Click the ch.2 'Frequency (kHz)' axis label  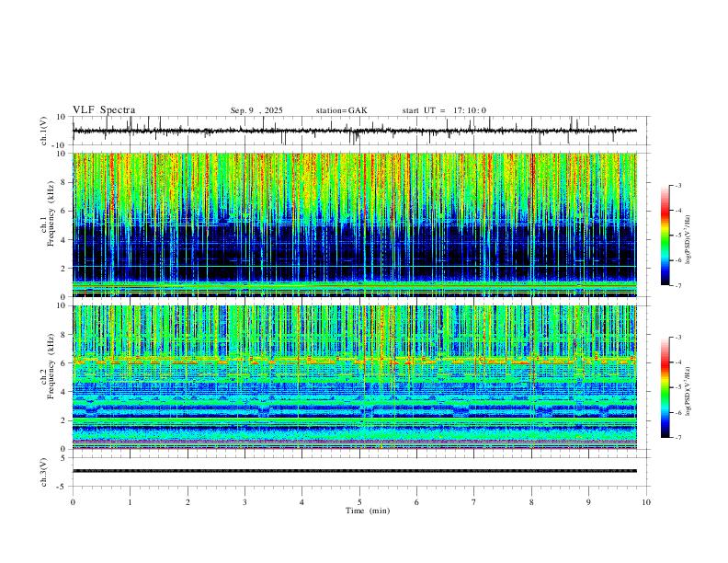click(51, 366)
